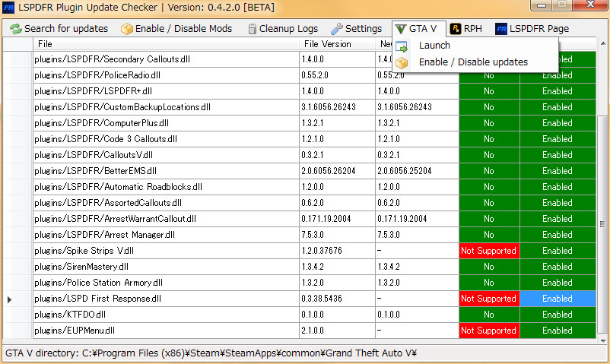The width and height of the screenshot is (610, 364).
Task: Click row header of EUPMenu.dll row
Action: (18, 331)
